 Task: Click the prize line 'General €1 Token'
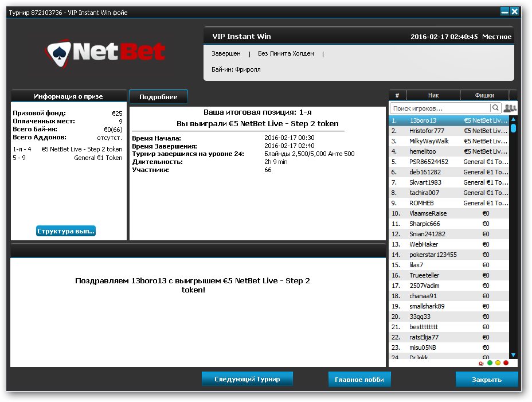point(98,158)
